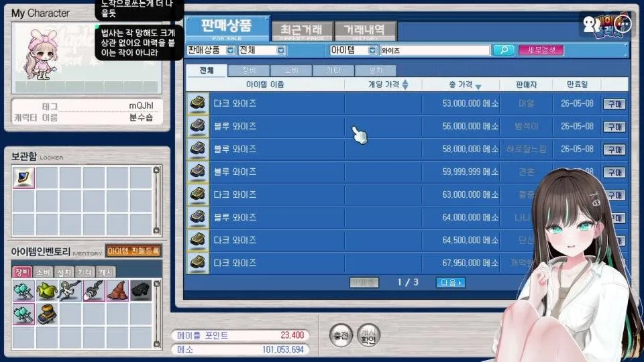The width and height of the screenshot is (644, 362).
Task: Click 구매 for the 53,000,000 메소 item
Action: (x=614, y=104)
